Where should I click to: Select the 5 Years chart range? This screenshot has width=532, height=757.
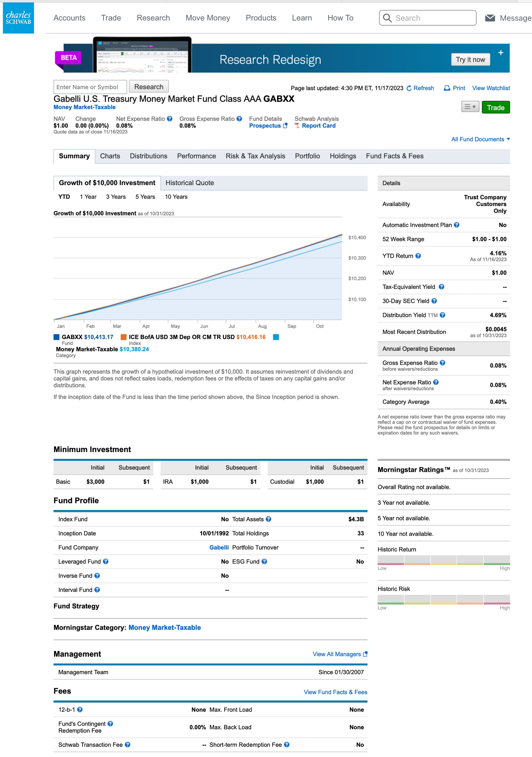(x=145, y=197)
